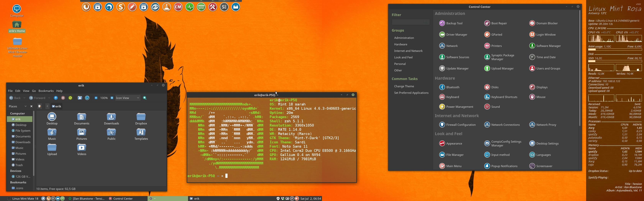Open Back history dropdown arrow
Screen dimensions: 644x201
pos(24,98)
